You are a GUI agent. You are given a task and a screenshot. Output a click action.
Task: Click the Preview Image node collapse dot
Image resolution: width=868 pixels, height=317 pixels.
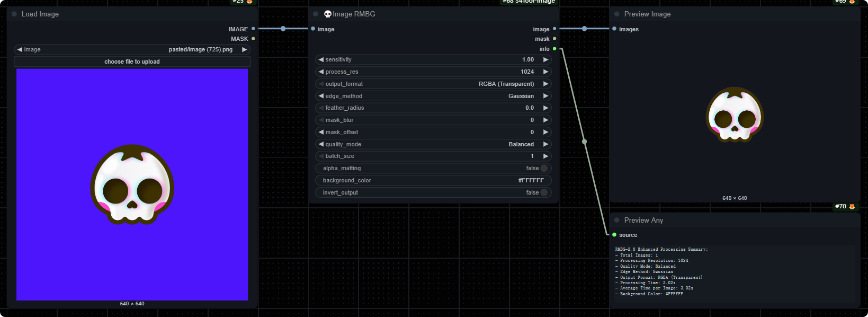pos(617,14)
